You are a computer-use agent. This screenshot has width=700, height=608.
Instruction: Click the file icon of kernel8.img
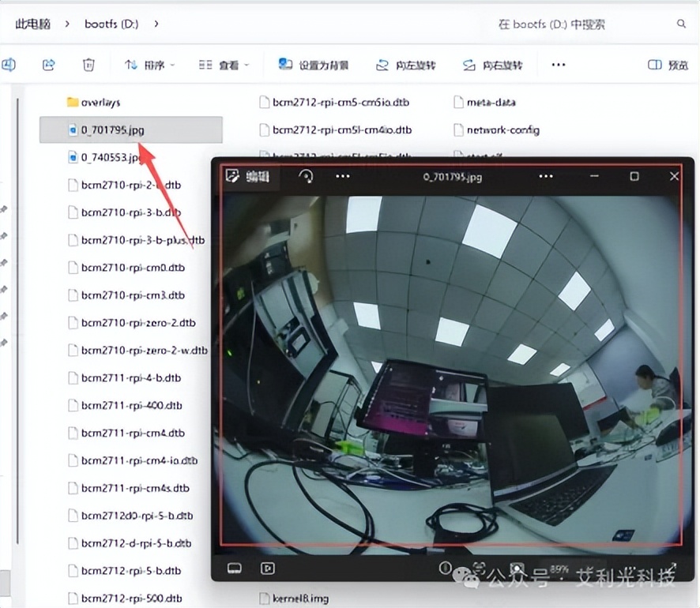click(265, 599)
